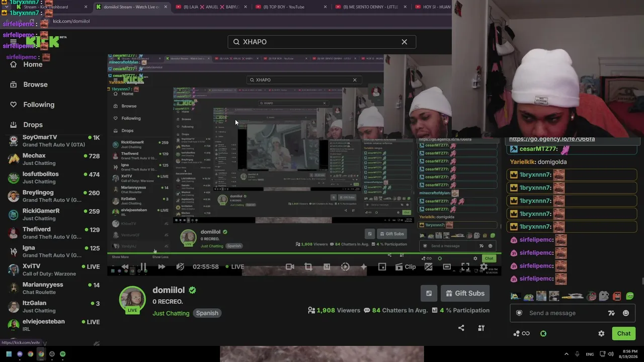Open Mariannyyess channel from sidebar

(54, 288)
